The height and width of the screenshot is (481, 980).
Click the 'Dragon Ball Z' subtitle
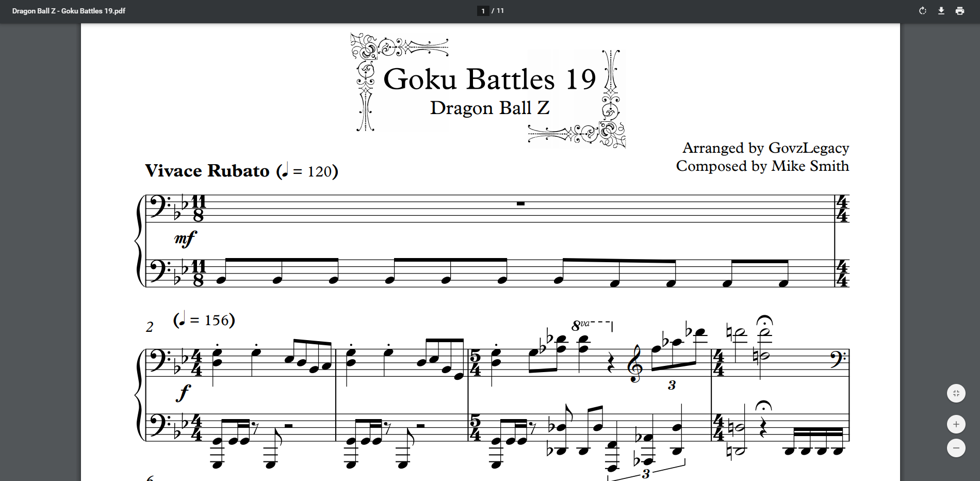(489, 108)
